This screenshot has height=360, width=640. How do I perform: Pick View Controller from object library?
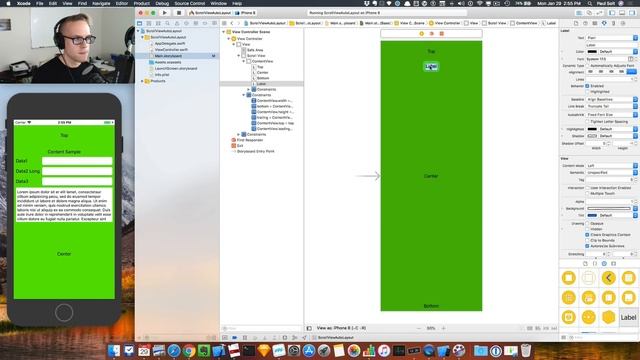pyautogui.click(x=569, y=278)
